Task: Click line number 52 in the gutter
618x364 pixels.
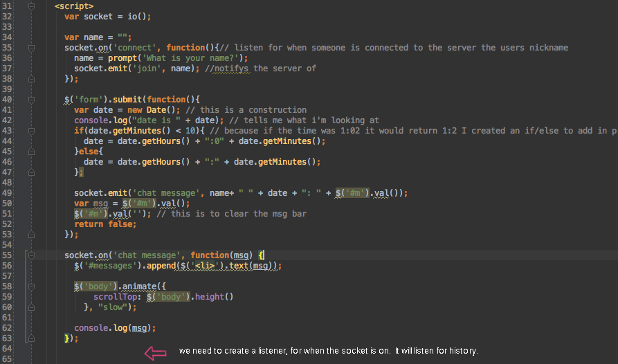Action: pos(7,224)
